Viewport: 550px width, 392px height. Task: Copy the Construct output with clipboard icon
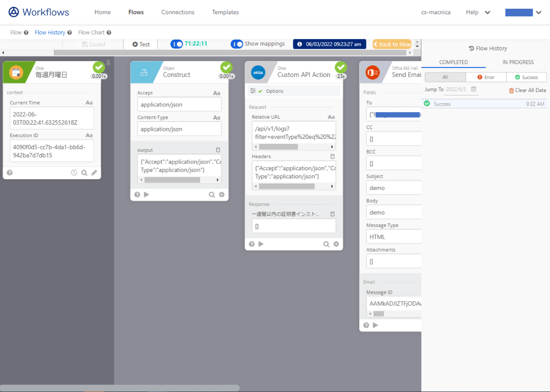(x=218, y=150)
